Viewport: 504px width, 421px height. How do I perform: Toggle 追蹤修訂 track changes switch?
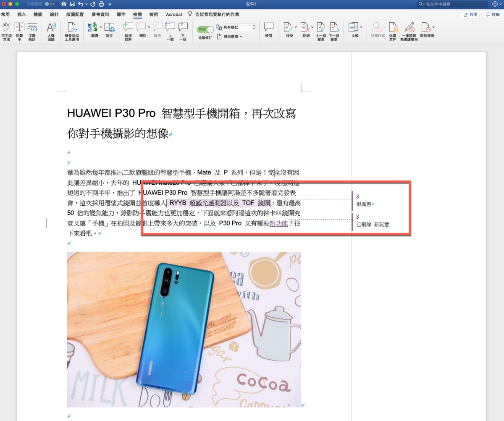[x=205, y=29]
